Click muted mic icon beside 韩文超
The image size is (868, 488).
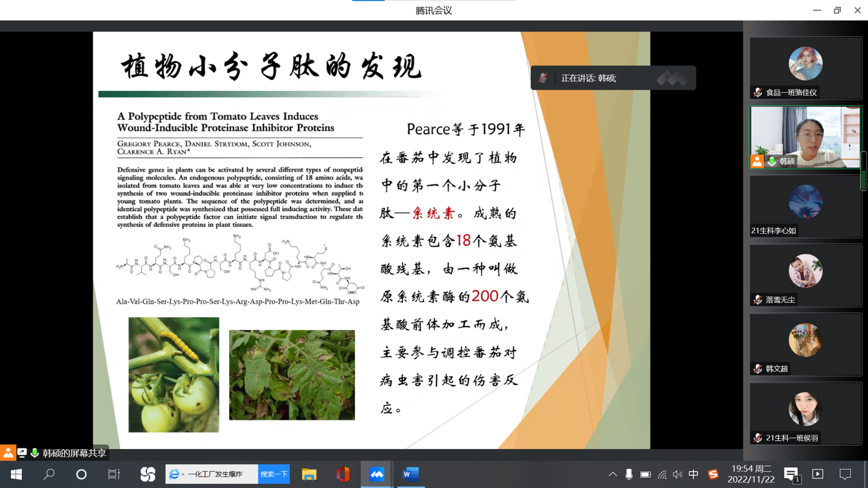click(x=758, y=369)
